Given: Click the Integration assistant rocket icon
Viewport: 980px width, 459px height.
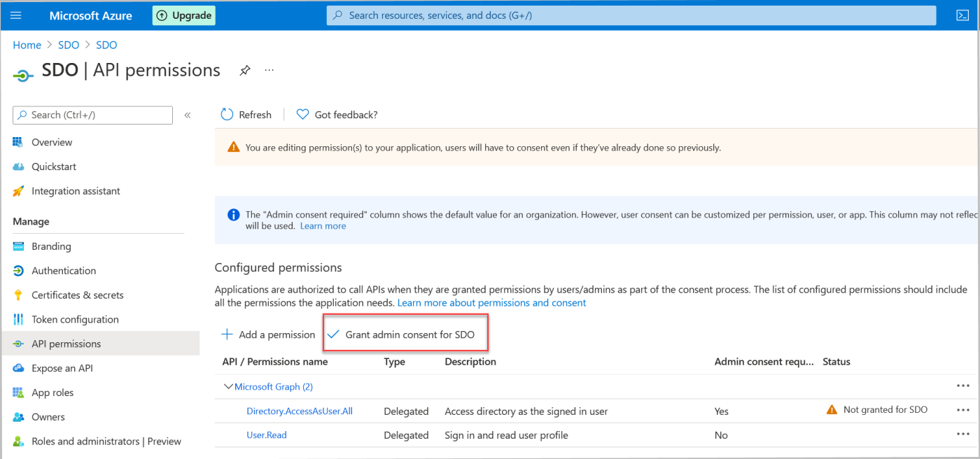Looking at the screenshot, I should [x=18, y=191].
